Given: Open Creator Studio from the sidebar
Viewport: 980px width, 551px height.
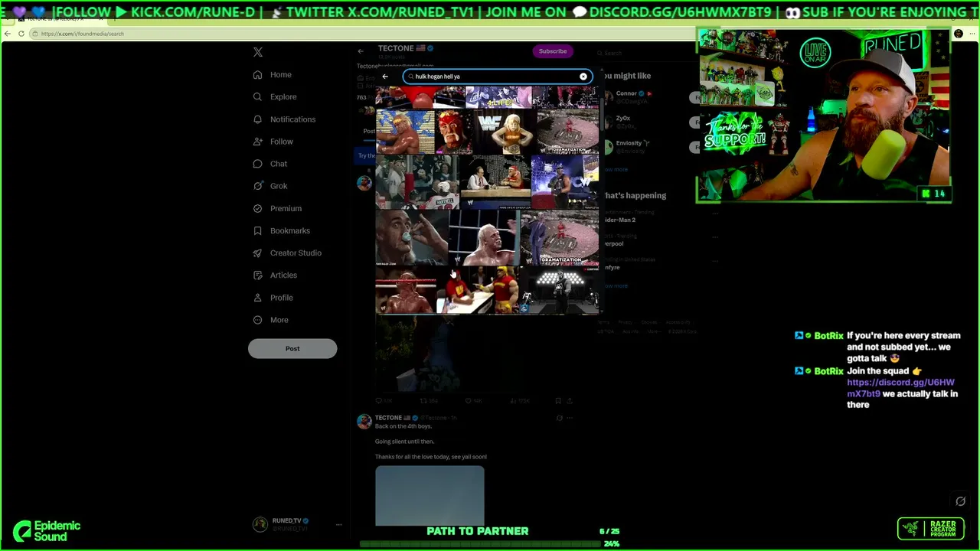Looking at the screenshot, I should [x=287, y=253].
